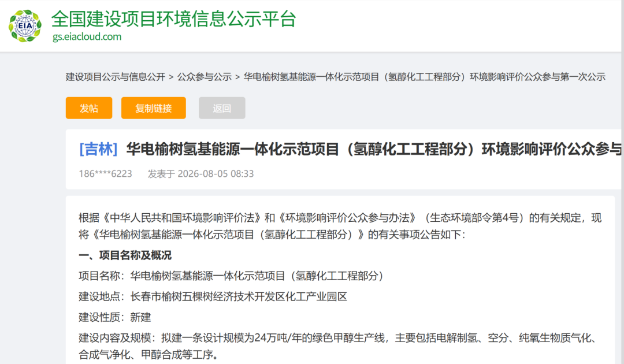Click the orange 发帖 button
The image size is (624, 364).
coord(89,108)
